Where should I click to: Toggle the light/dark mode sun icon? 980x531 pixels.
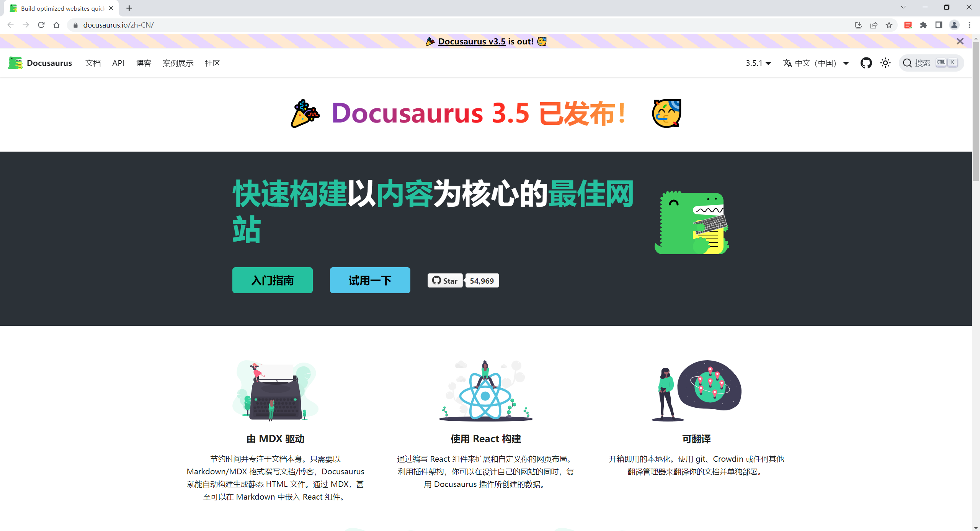tap(885, 63)
